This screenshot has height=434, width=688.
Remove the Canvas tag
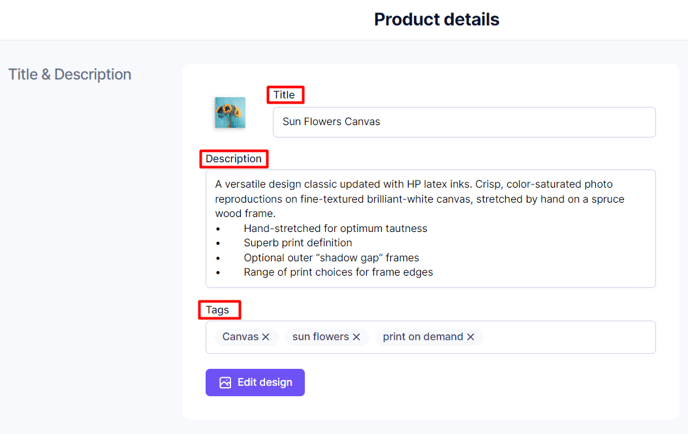point(265,337)
